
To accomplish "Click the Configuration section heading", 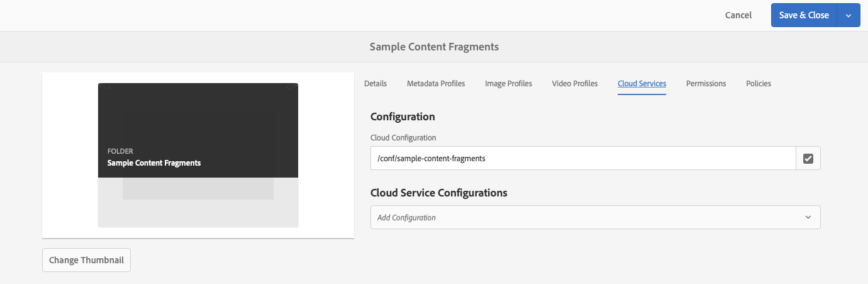I will point(403,116).
